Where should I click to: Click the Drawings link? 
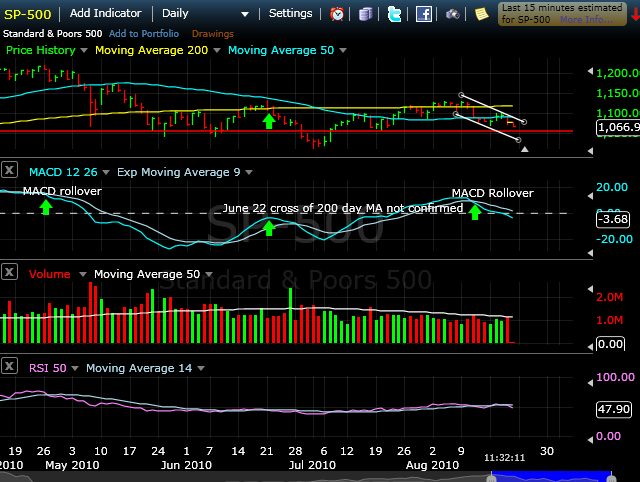pos(212,33)
